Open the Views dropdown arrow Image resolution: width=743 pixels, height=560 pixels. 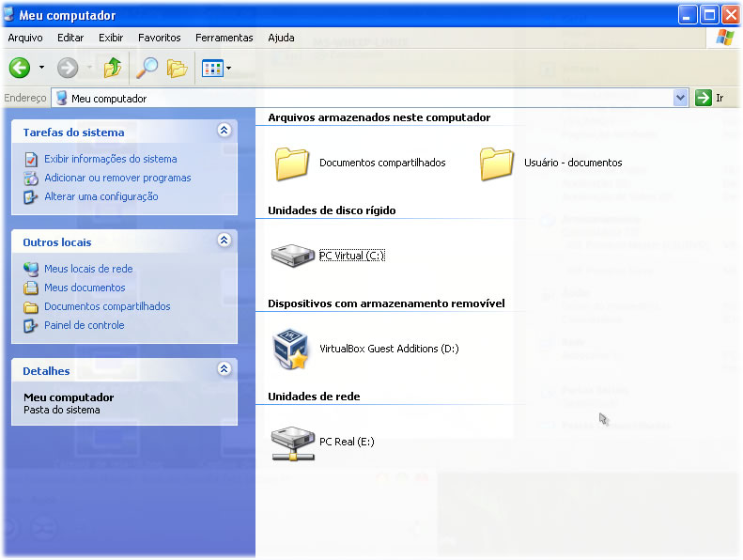pyautogui.click(x=229, y=69)
